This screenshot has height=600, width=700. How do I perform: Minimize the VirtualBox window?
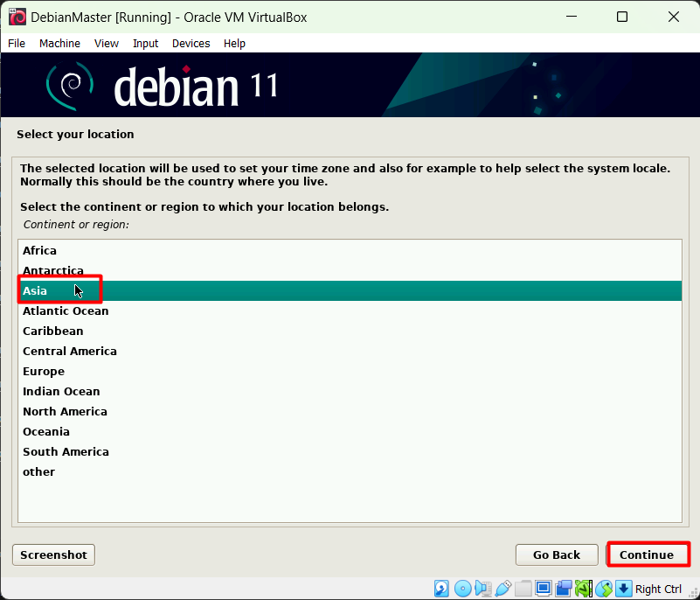pos(572,17)
